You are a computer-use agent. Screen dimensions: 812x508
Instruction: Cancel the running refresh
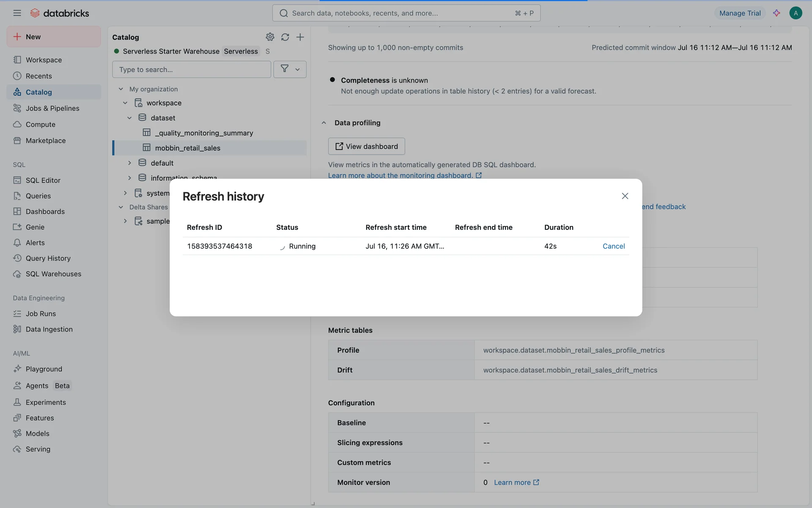tap(613, 246)
